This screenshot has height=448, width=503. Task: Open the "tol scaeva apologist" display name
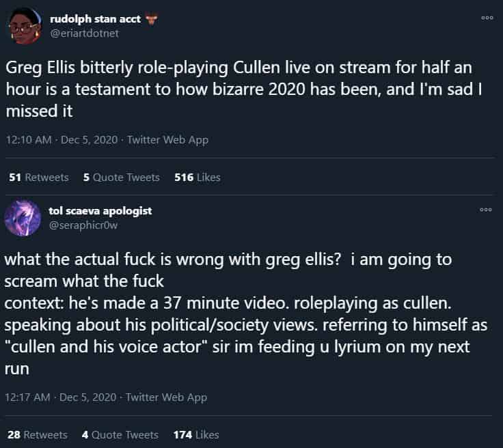[x=100, y=211]
